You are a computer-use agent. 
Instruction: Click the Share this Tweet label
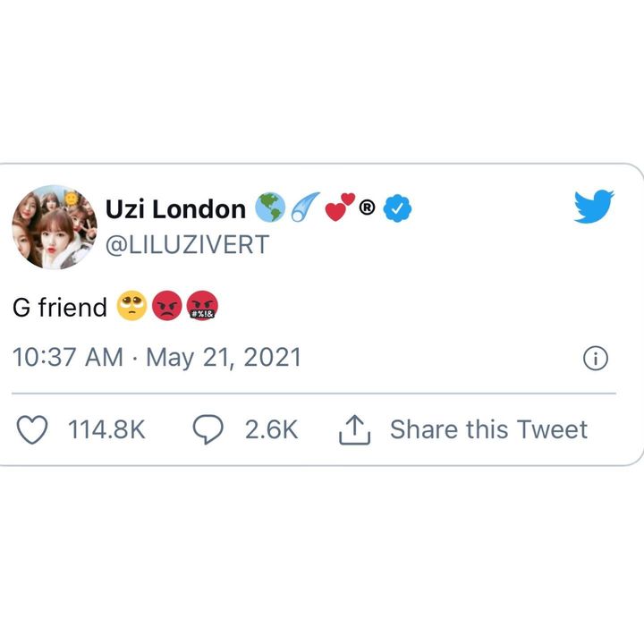488,429
